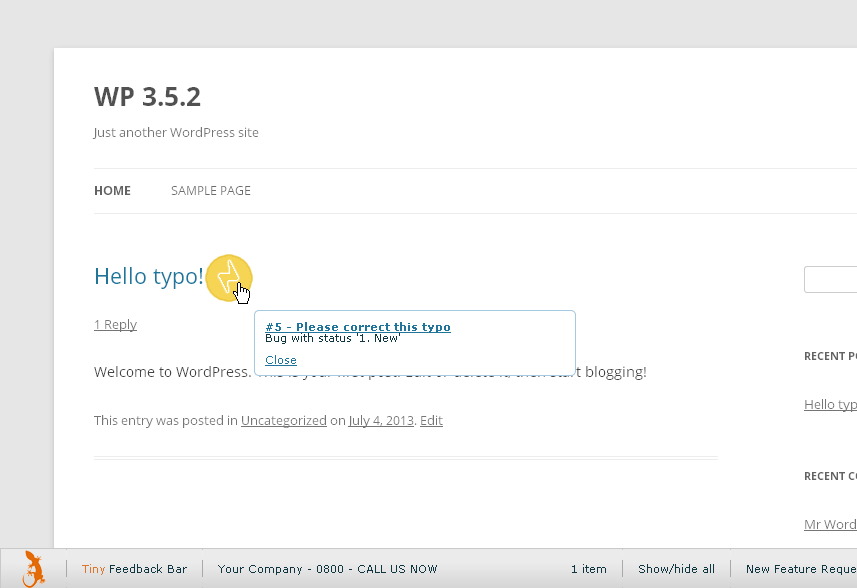Image resolution: width=857 pixels, height=588 pixels.
Task: Click the Tiny Feedback Bar label
Action: 134,569
